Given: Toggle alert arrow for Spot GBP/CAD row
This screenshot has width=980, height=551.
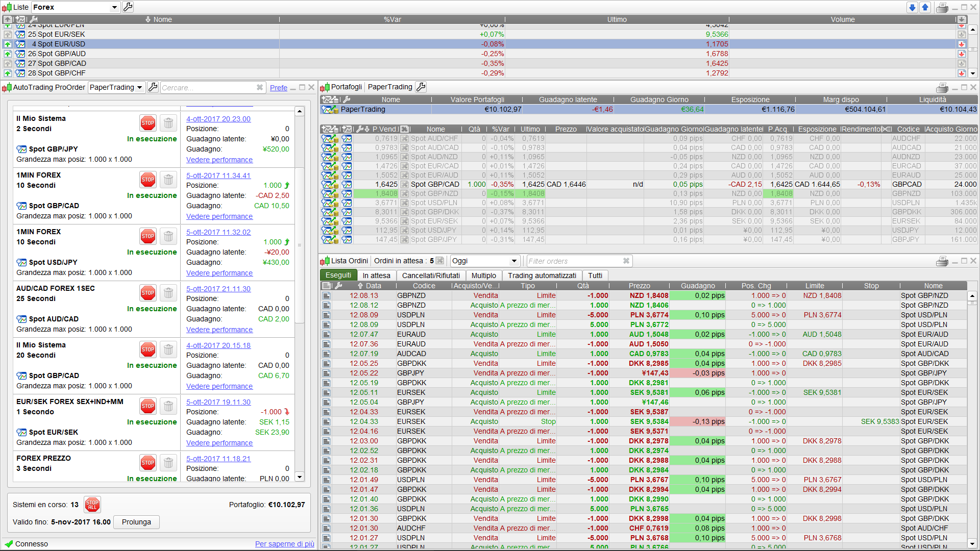Looking at the screenshot, I should point(8,63).
